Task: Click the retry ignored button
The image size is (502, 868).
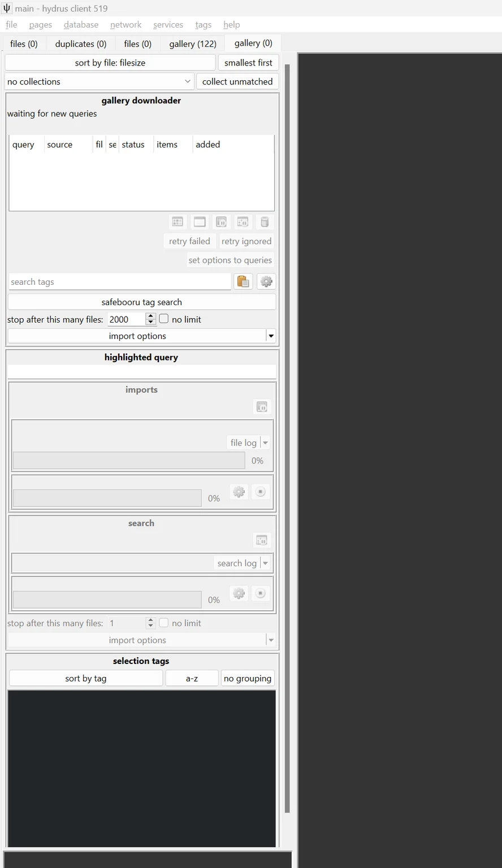Action: click(246, 241)
